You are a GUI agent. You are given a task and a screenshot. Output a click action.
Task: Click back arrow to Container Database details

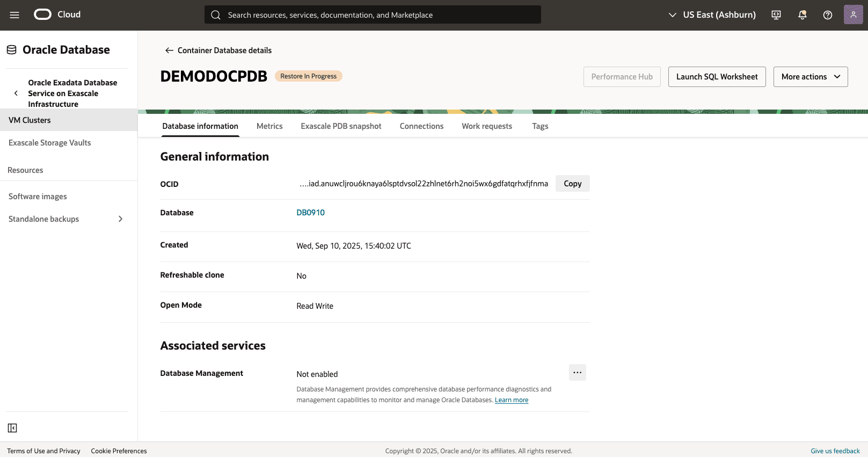click(x=169, y=50)
